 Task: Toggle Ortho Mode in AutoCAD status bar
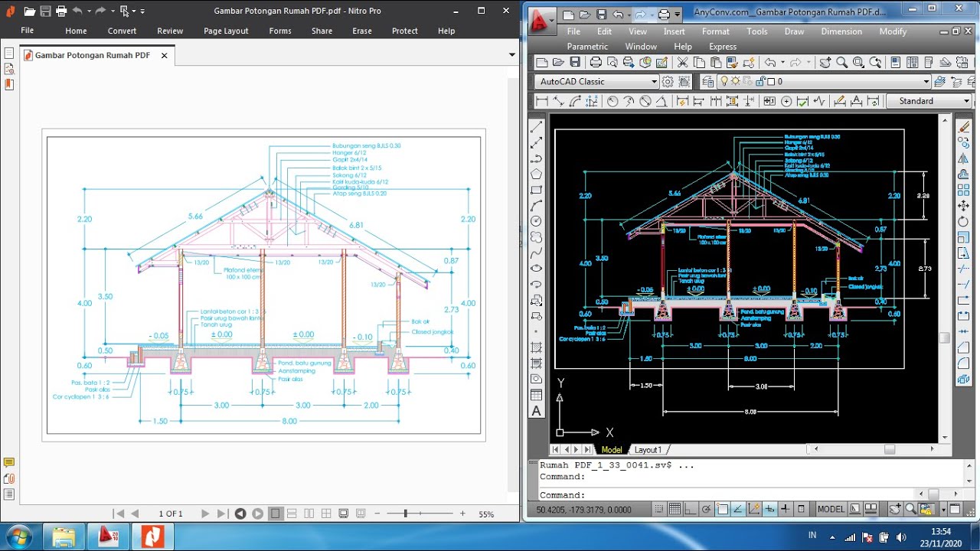(690, 509)
